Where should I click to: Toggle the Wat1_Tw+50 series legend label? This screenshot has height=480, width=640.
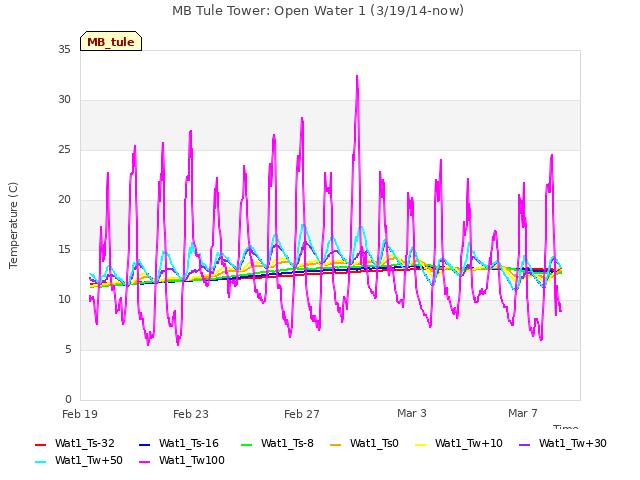click(89, 461)
